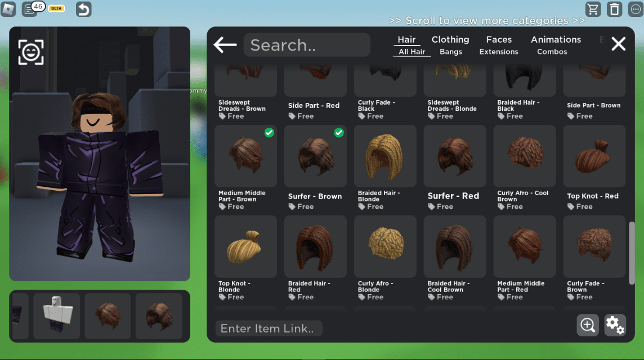This screenshot has width=644, height=360.
Task: Click the Enter Item Link input box
Action: coord(269,328)
